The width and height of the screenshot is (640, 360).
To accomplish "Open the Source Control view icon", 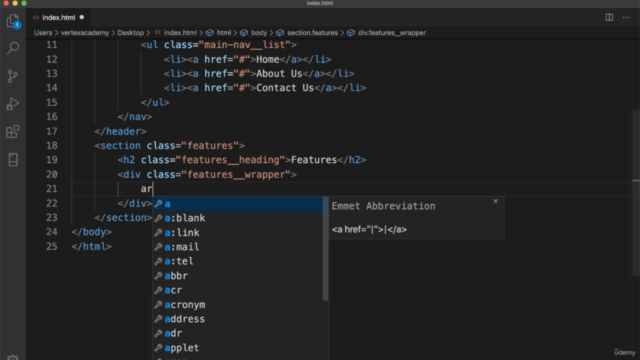I will (13, 76).
